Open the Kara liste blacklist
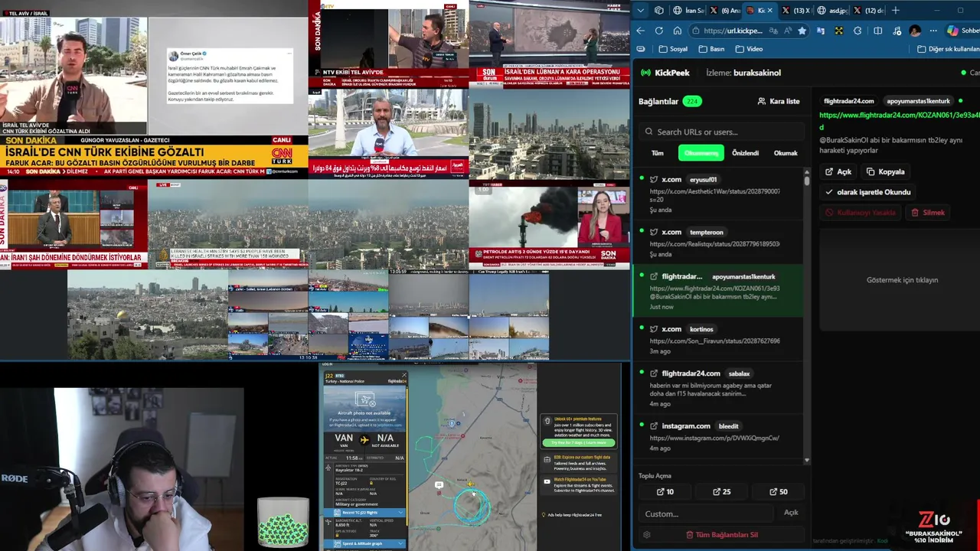 coord(778,101)
